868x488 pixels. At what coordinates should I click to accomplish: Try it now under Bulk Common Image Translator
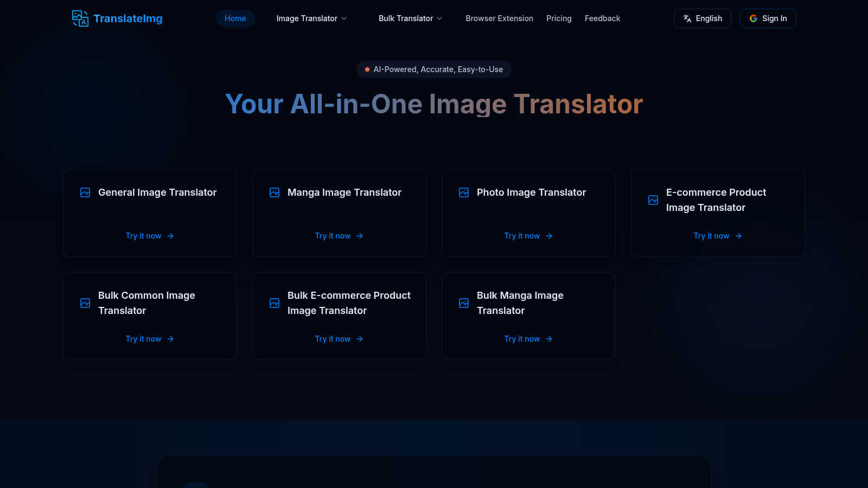tap(143, 339)
